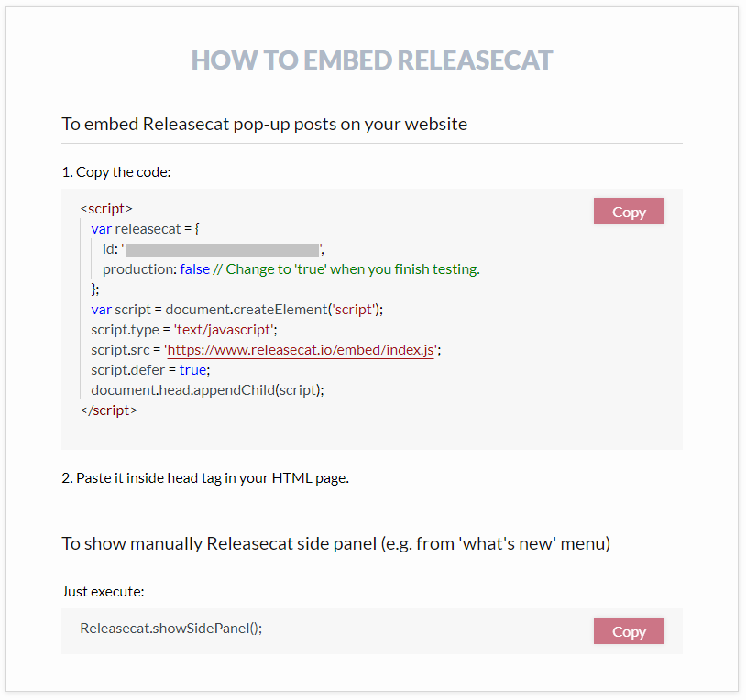The width and height of the screenshot is (746, 700).
Task: Click the closing </script> tag line
Action: pyautogui.click(x=108, y=410)
